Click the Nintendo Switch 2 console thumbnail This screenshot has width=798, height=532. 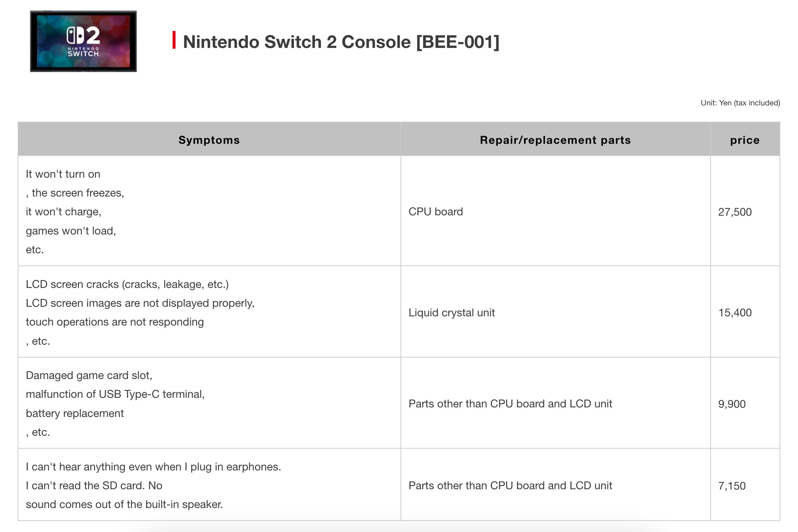tap(83, 41)
